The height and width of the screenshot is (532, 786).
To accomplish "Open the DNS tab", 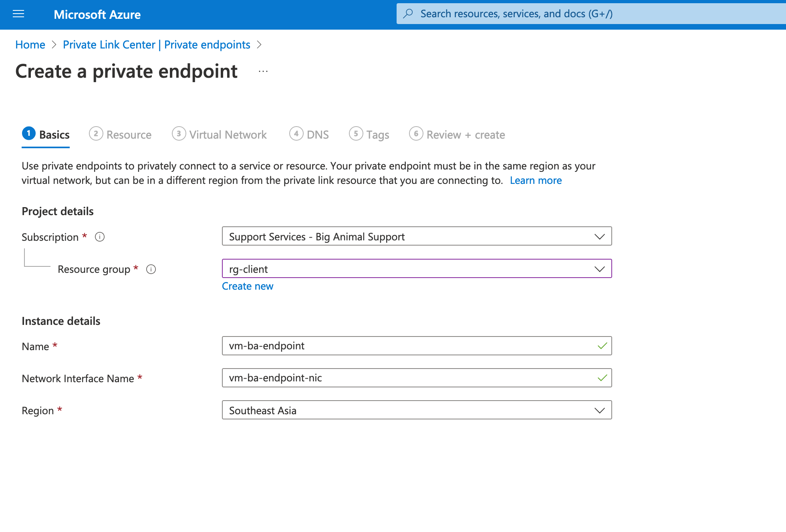I will coord(309,135).
